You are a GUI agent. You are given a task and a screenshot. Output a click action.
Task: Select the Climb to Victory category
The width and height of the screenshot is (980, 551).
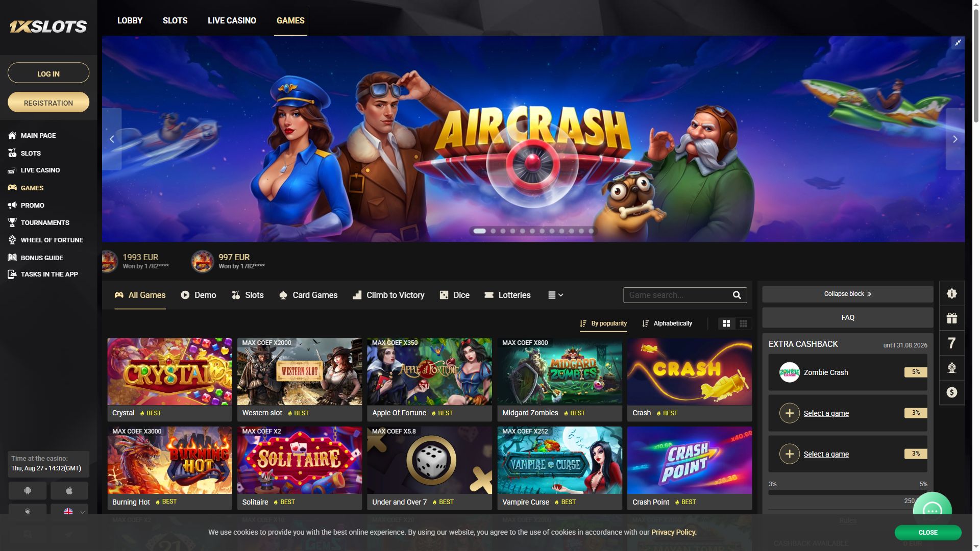click(388, 295)
